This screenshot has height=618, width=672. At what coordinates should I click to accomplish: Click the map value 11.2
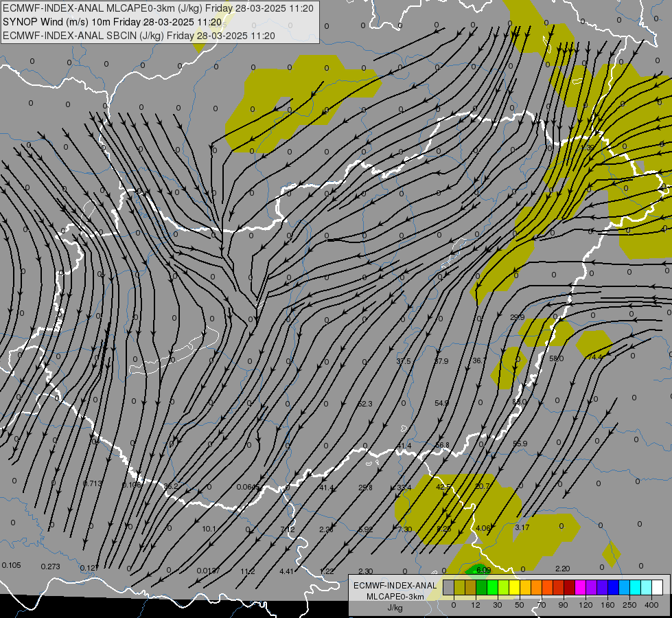[x=248, y=571]
